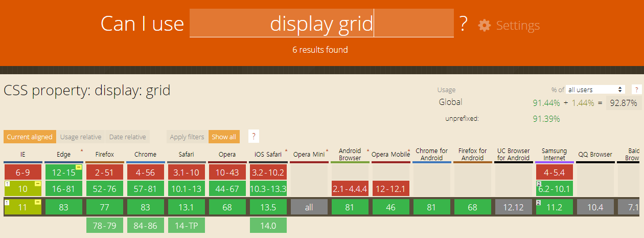Image resolution: width=644 pixels, height=238 pixels.
Task: Select the iOS Safari 13.5 cell
Action: click(268, 207)
